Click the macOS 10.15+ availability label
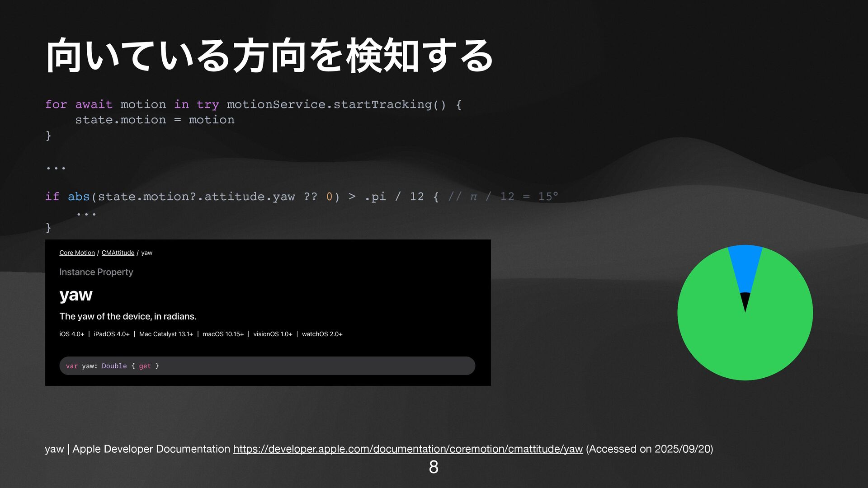The width and height of the screenshot is (868, 488). pos(223,334)
